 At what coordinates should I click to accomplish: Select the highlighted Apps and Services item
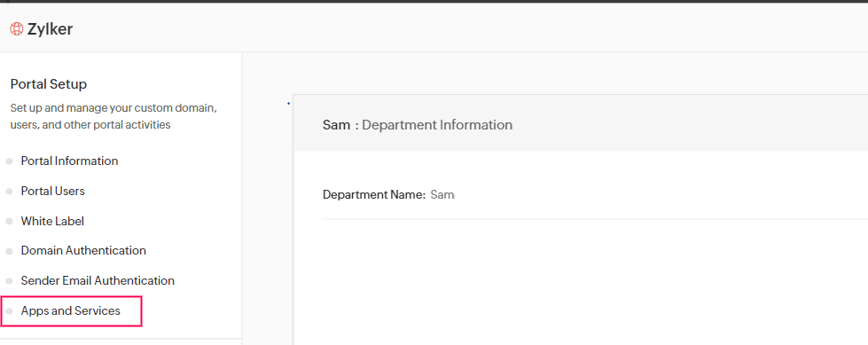(x=72, y=311)
